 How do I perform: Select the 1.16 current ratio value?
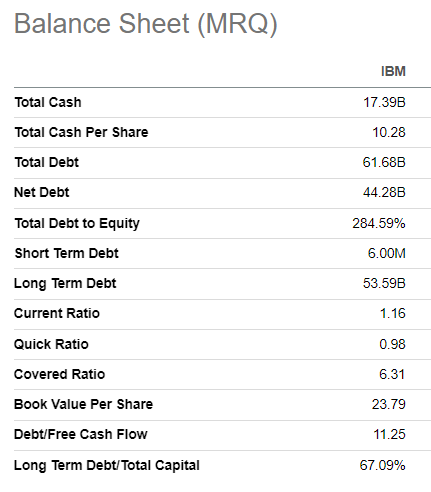tap(393, 313)
